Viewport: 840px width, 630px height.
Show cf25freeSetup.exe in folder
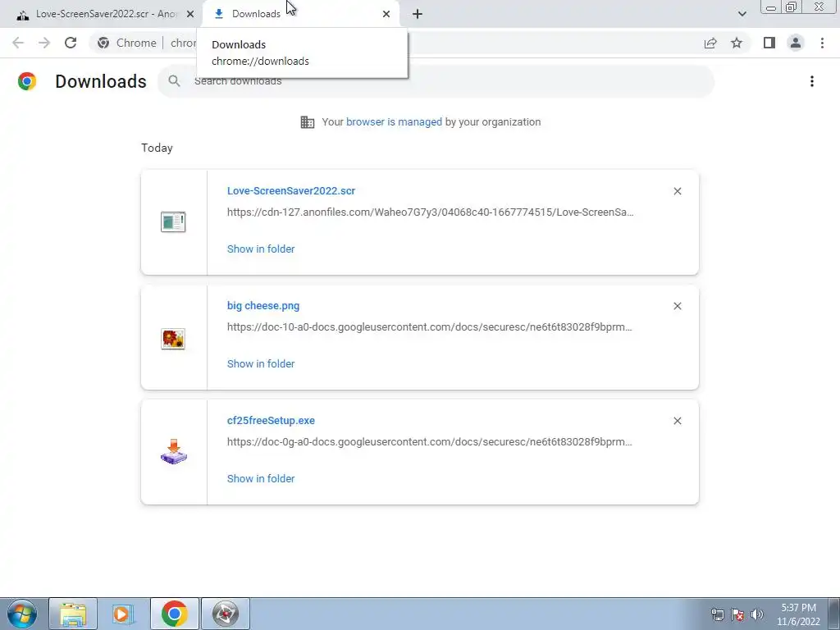261,479
